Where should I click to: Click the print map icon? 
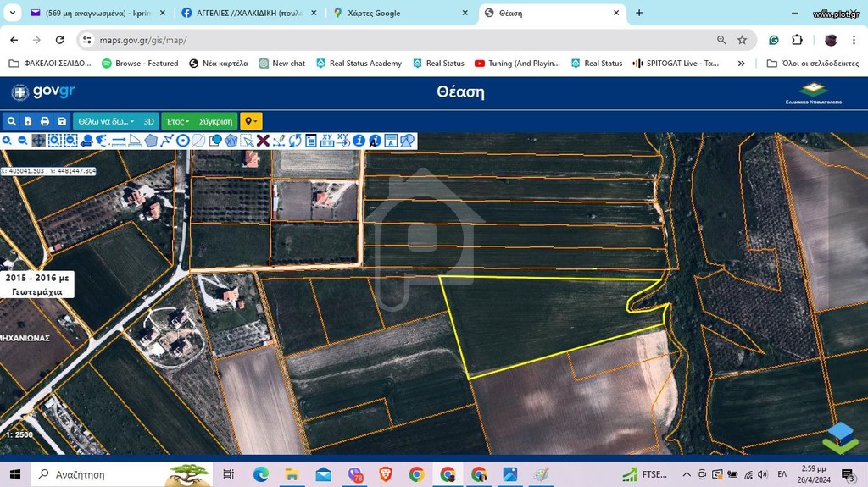tap(45, 121)
